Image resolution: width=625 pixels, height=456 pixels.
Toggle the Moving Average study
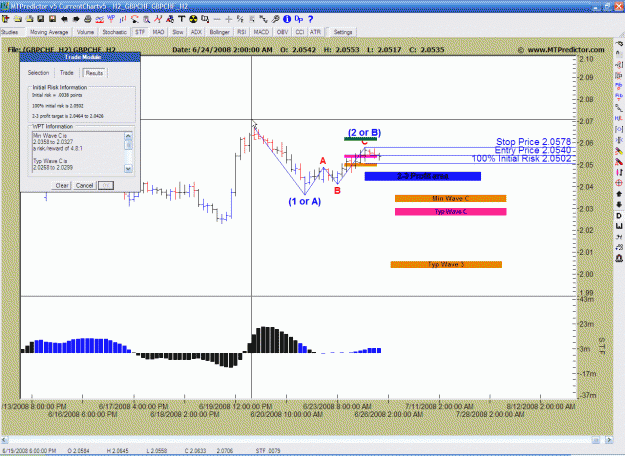tap(49, 32)
